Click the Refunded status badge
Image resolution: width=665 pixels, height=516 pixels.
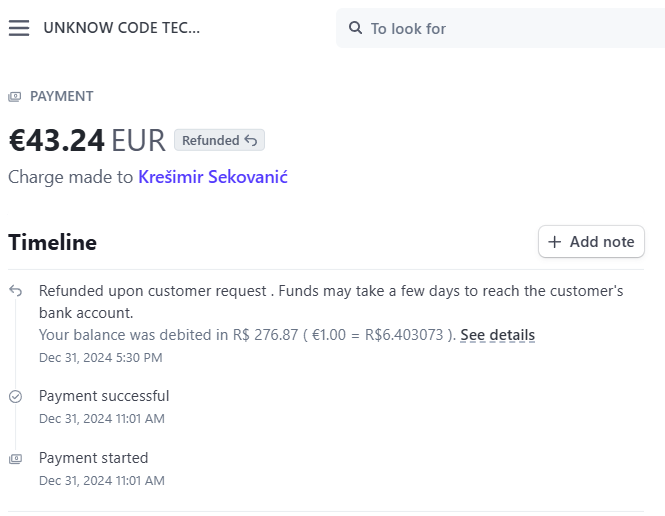point(220,140)
